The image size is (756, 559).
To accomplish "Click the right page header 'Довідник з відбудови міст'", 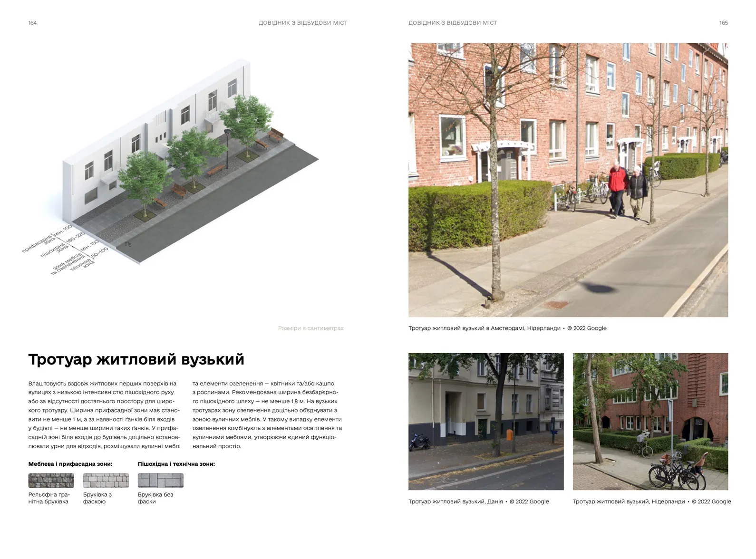I will point(453,23).
